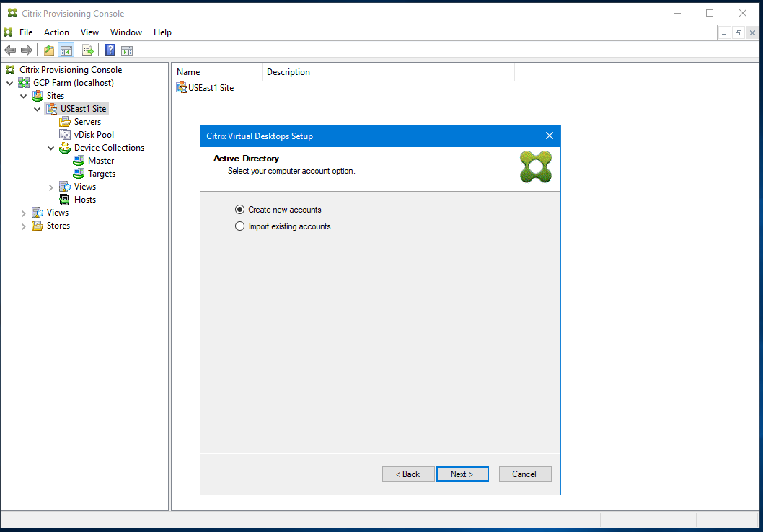This screenshot has width=763, height=532.
Task: Click the Servers folder icon
Action: pyautogui.click(x=65, y=122)
